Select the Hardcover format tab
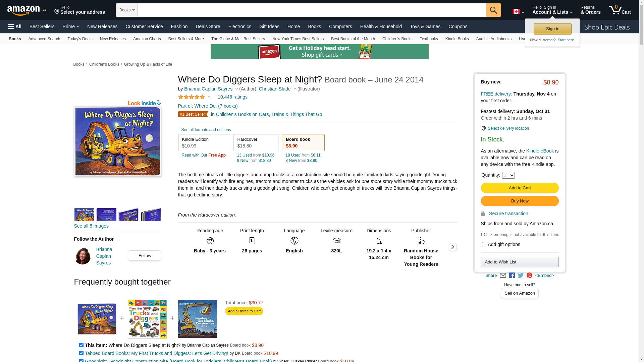Viewport: 644px width, 362px height. [256, 142]
